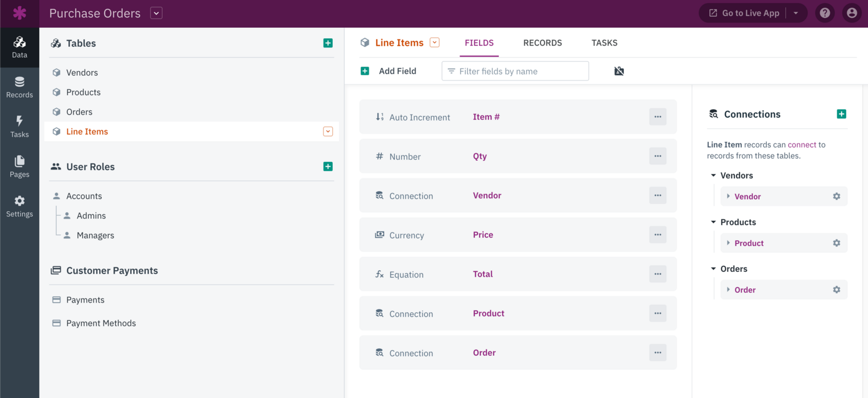Viewport: 868px width, 398px height.
Task: Switch to the TASKS tab
Action: (604, 42)
